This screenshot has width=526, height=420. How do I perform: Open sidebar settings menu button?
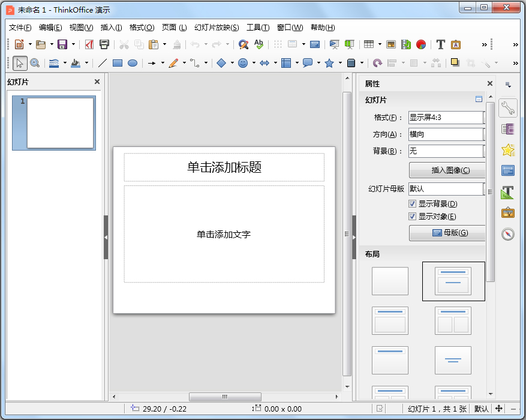point(508,85)
